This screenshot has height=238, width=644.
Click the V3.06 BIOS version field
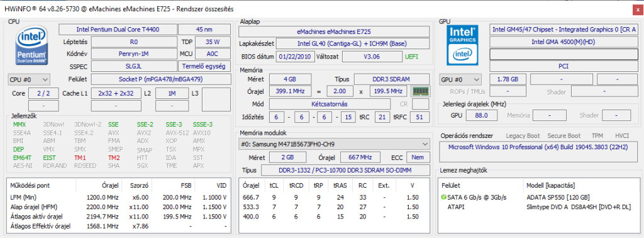click(x=372, y=56)
